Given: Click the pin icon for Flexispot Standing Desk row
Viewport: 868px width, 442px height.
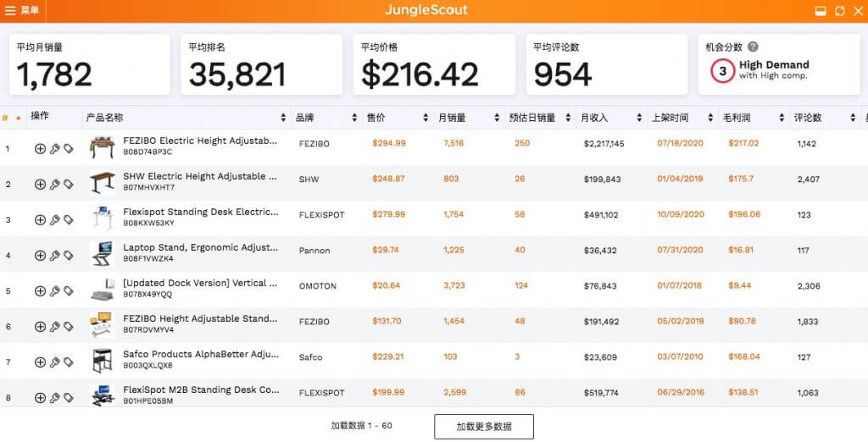Looking at the screenshot, I should point(54,219).
